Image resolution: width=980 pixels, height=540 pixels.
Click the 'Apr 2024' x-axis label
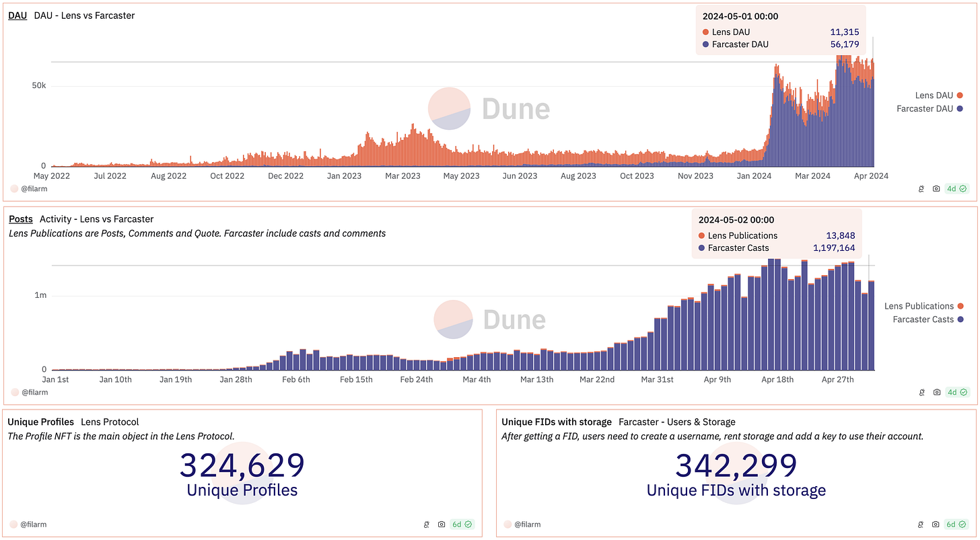tap(871, 176)
